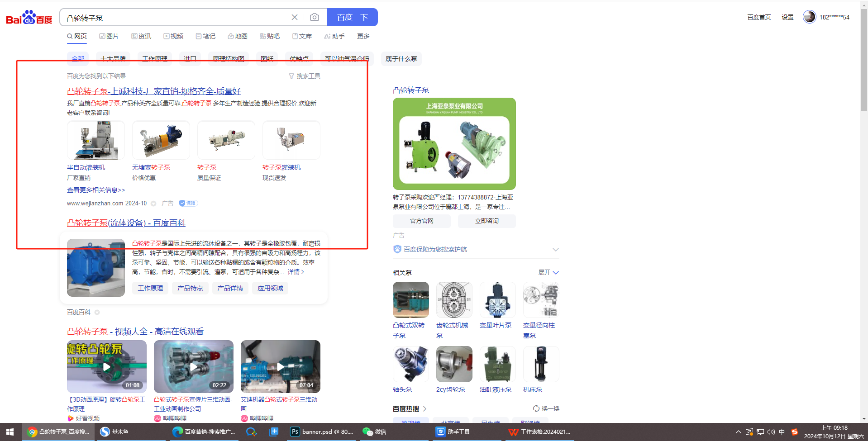Click the user avatar picture
The image size is (868, 441).
[x=809, y=17]
